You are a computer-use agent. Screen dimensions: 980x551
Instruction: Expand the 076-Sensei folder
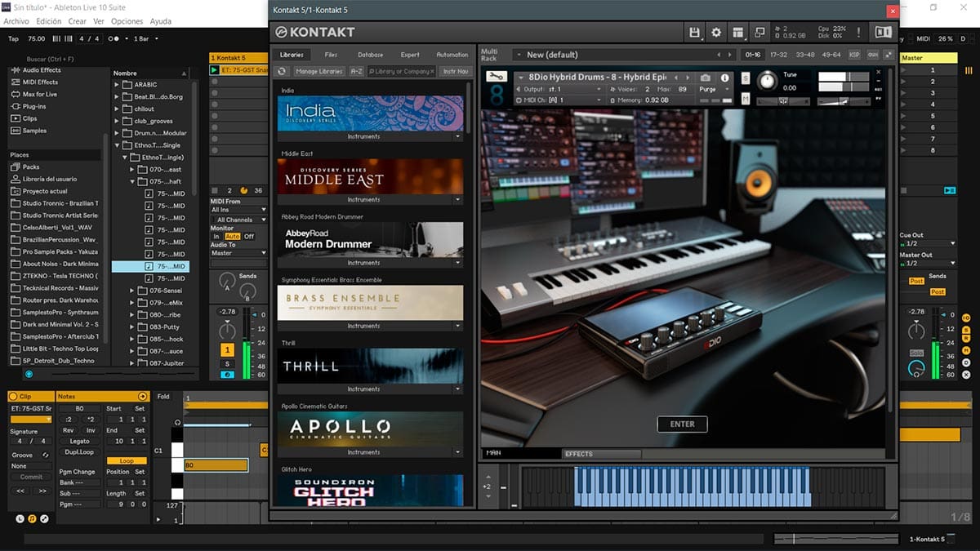132,291
